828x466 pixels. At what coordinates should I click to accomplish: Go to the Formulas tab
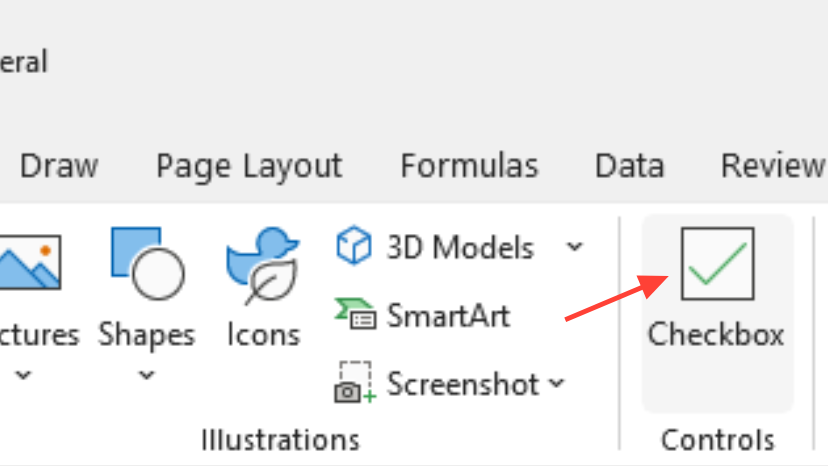click(469, 165)
